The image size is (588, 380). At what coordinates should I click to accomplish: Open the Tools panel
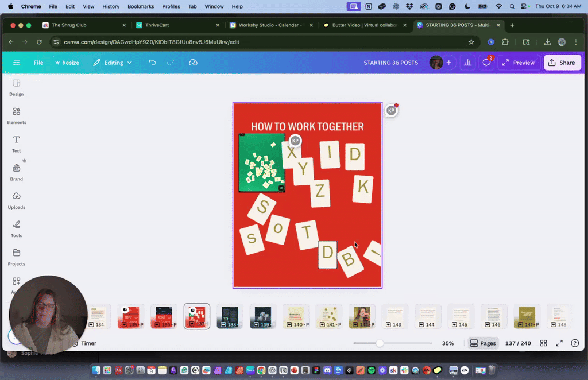(x=16, y=229)
